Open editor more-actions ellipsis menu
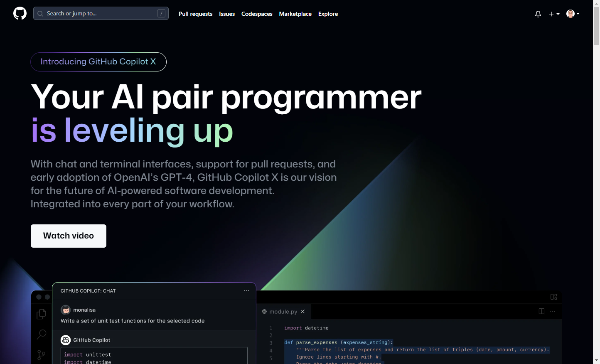Screen dimensions: 600x364 point(552,311)
